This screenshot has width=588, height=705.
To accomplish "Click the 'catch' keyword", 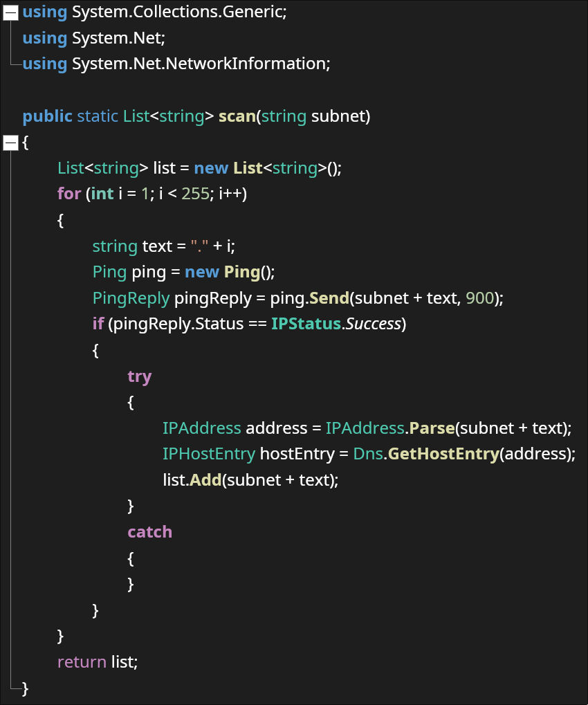I will coord(149,532).
